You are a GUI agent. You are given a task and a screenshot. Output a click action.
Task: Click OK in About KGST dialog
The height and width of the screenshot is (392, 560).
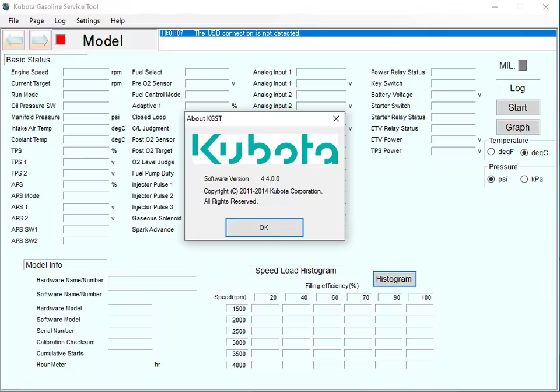click(264, 228)
